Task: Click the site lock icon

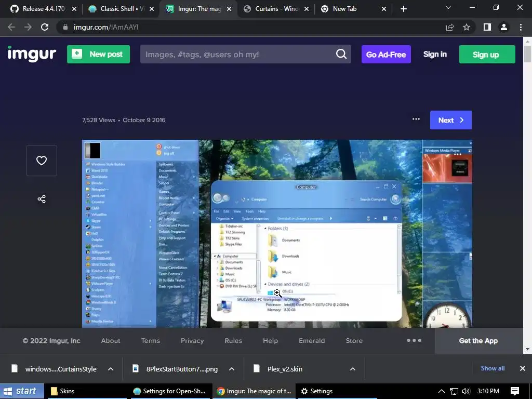Action: (65, 27)
